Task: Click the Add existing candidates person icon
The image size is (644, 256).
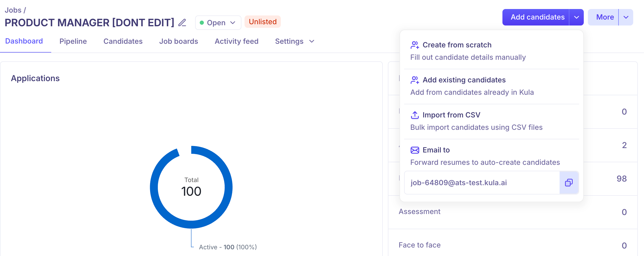Action: 415,80
